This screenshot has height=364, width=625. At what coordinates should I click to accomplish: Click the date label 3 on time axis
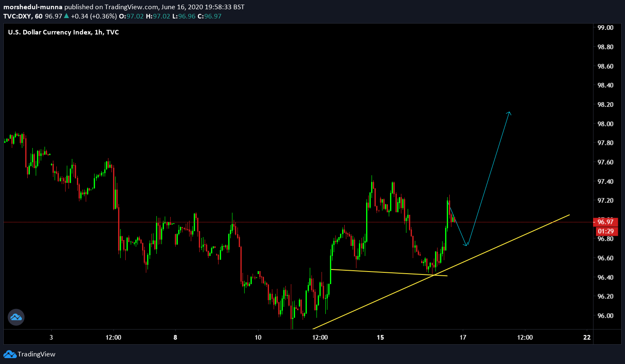click(51, 338)
